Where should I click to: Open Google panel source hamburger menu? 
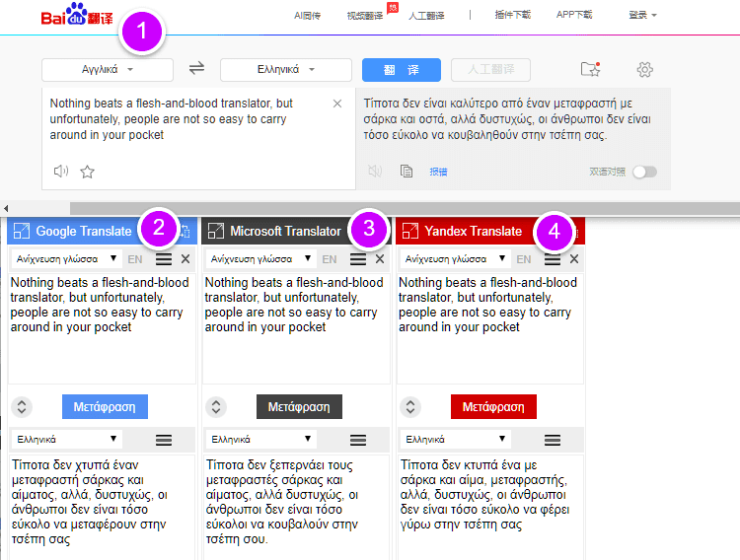(164, 259)
